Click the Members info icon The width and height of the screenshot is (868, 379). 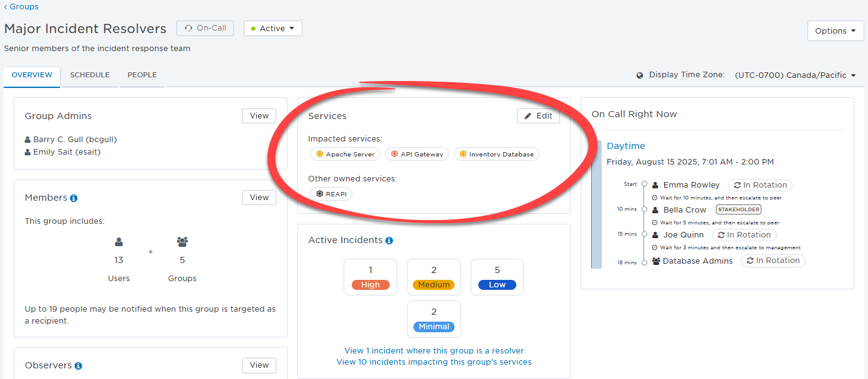point(74,198)
